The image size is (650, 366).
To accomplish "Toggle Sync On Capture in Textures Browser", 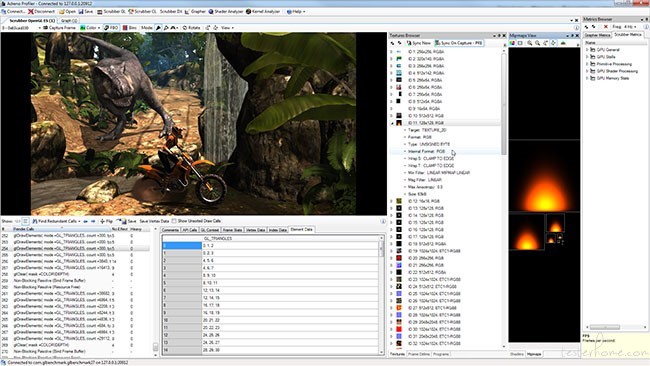I will click(x=458, y=43).
